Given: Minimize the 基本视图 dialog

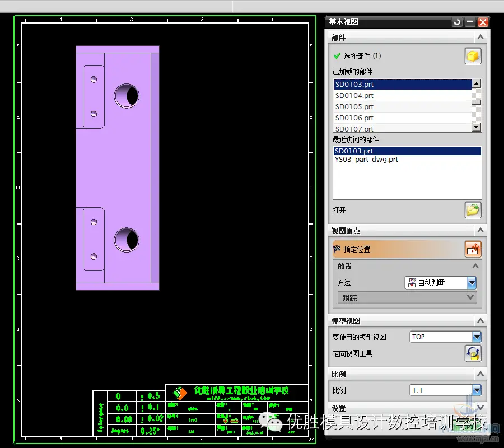Looking at the screenshot, I should pyautogui.click(x=470, y=22).
